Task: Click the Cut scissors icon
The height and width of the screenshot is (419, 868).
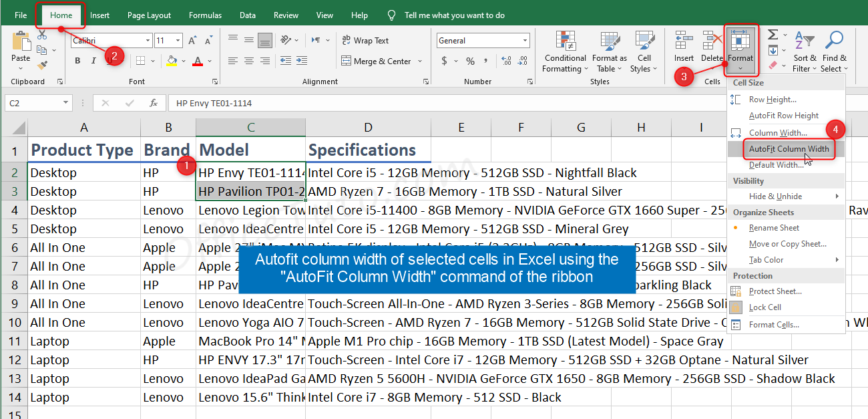Action: tap(42, 35)
